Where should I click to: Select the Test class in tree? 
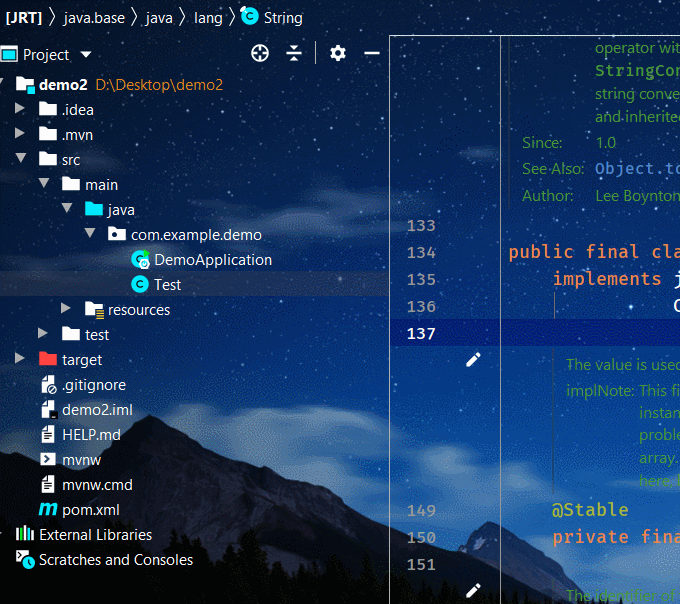click(x=167, y=285)
